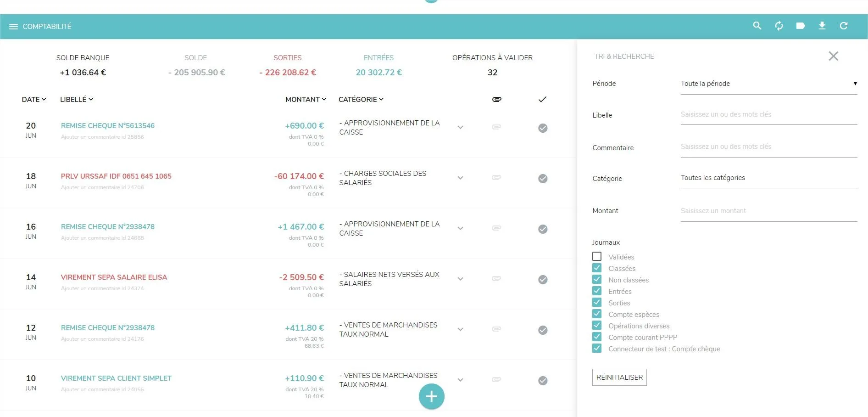
Task: Click the Commentaire keyword input field
Action: pos(769,147)
